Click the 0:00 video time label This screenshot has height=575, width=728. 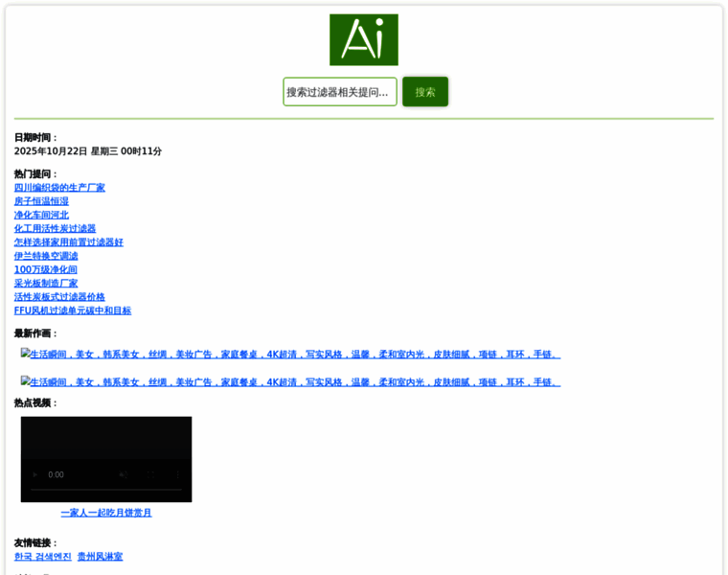point(56,474)
